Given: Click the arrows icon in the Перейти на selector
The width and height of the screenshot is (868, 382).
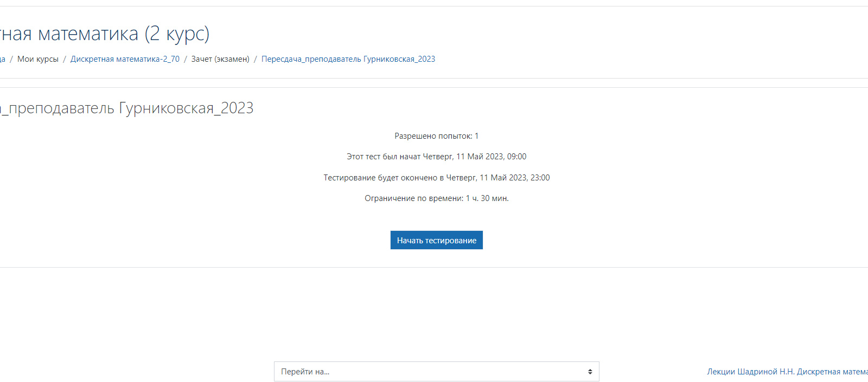Looking at the screenshot, I should (590, 372).
